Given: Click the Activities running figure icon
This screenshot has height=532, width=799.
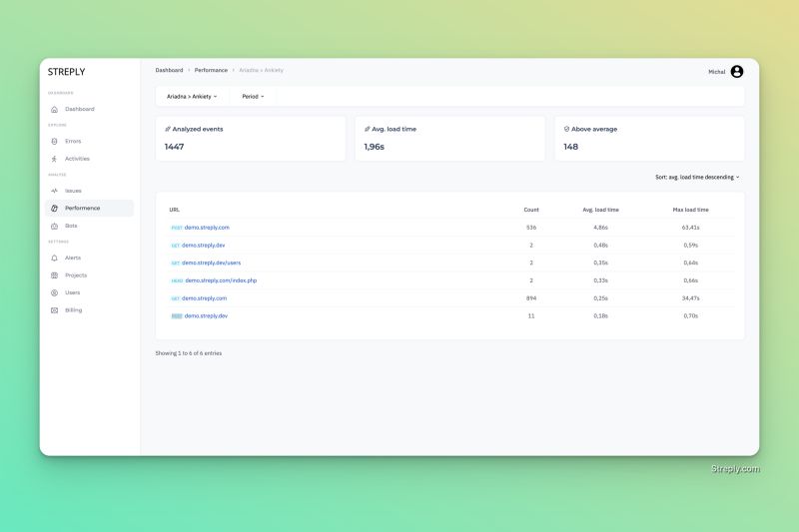Looking at the screenshot, I should [x=55, y=159].
